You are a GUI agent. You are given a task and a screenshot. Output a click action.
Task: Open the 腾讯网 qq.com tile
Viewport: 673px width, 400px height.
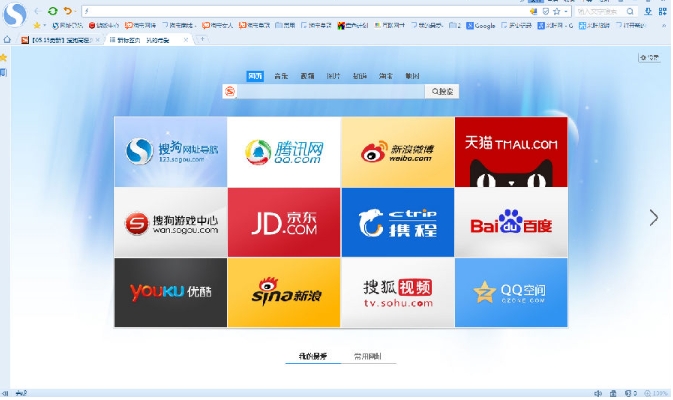(x=284, y=152)
